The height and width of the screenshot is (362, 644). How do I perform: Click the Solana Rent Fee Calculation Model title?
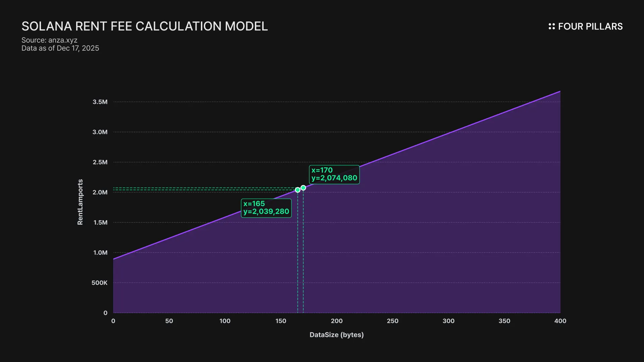[x=145, y=26]
